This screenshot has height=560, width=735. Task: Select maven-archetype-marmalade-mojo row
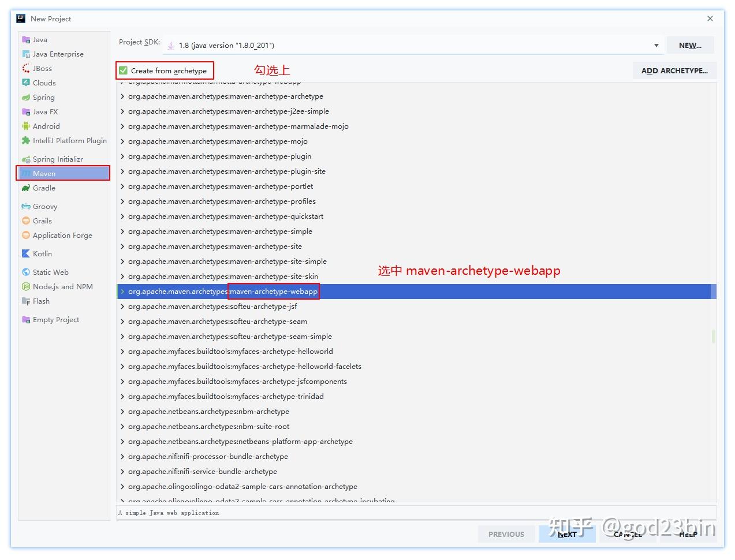click(416, 126)
